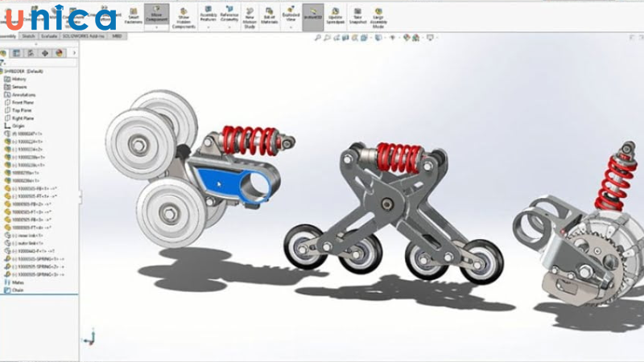The width and height of the screenshot is (644, 362).
Task: Click Zoom to Area in view toolbar
Action: click(327, 38)
